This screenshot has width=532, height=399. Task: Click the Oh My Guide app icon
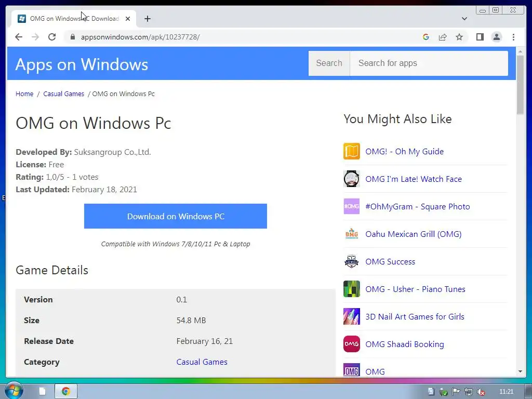click(352, 151)
